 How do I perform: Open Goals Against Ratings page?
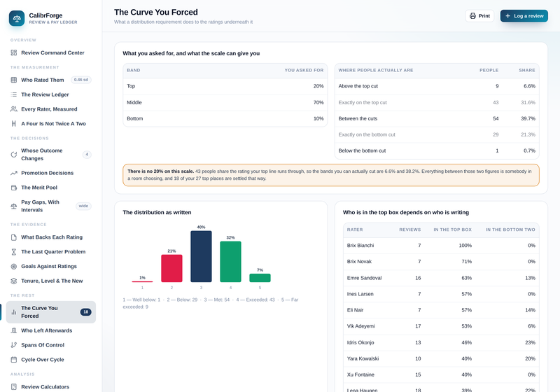click(50, 266)
